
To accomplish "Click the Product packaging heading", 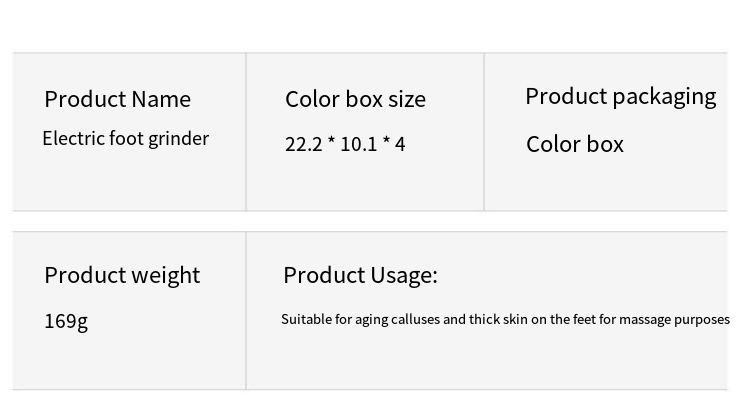I will (x=621, y=97).
